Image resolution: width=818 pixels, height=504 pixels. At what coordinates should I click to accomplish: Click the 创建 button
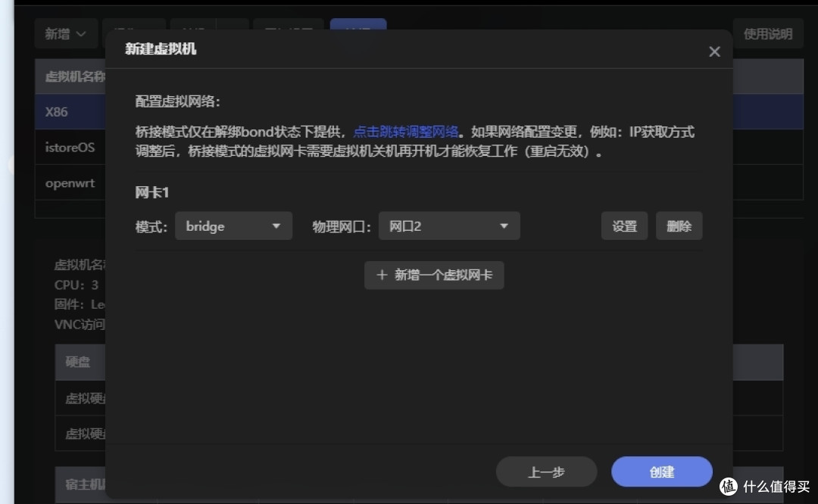click(x=661, y=471)
